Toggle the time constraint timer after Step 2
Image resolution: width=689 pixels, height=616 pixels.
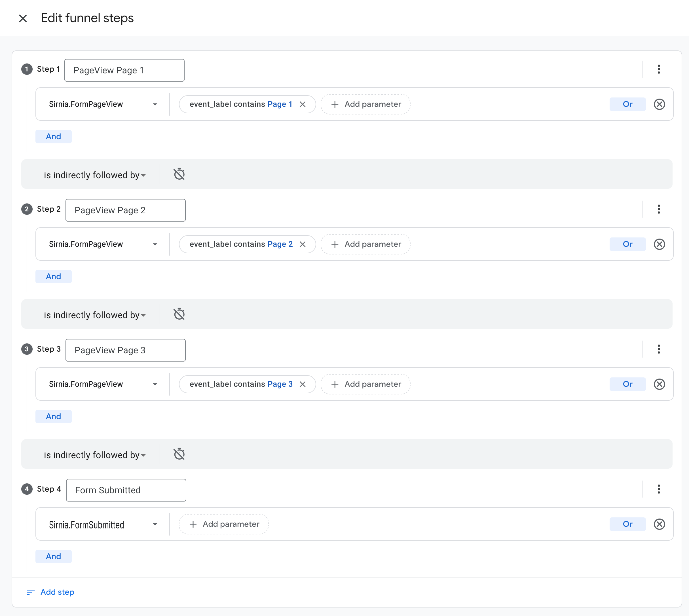pos(179,314)
